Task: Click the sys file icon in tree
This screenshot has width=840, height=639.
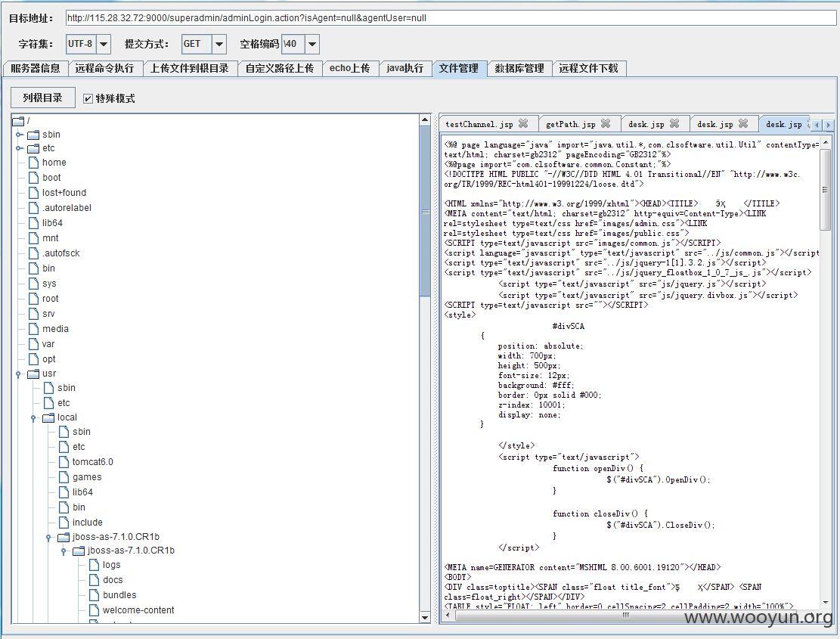Action: click(x=33, y=284)
